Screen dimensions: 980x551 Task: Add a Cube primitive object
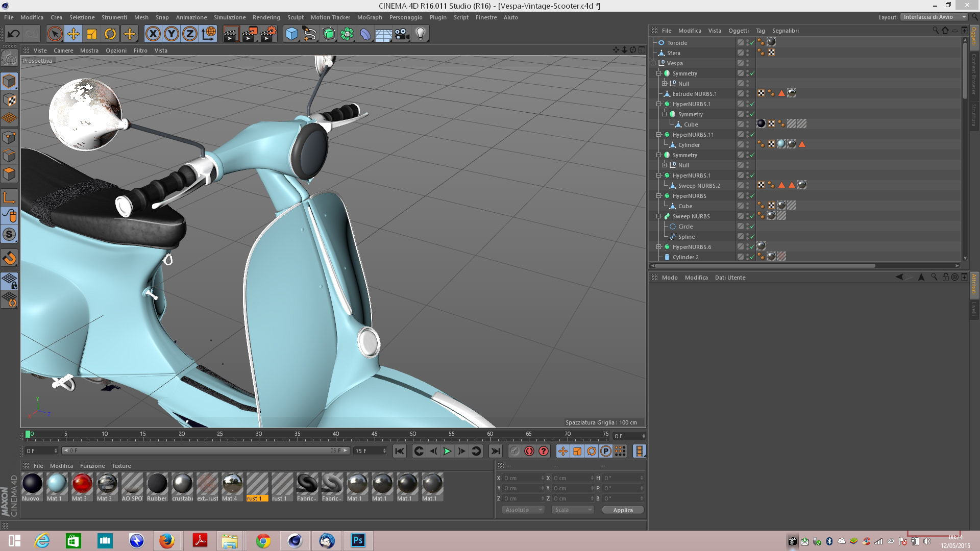click(x=291, y=34)
